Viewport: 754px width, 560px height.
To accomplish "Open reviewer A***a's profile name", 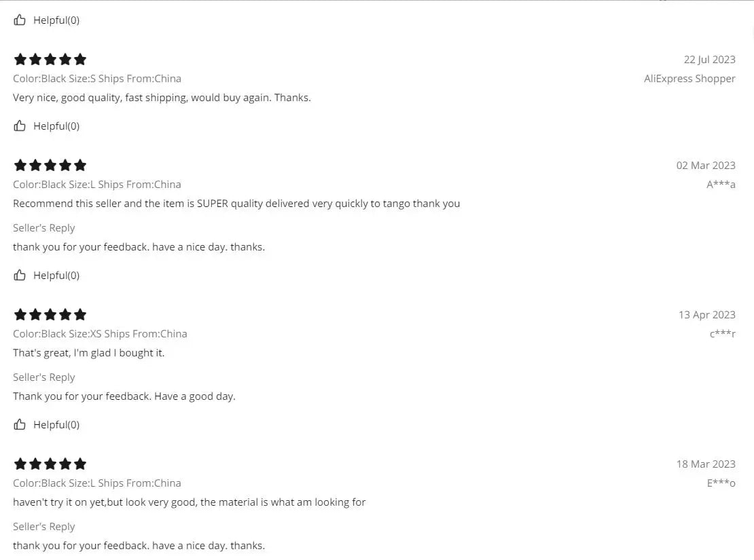I will coord(721,184).
